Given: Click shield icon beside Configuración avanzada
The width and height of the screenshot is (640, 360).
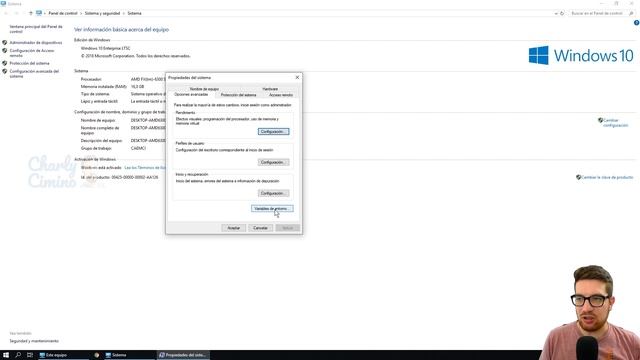Looking at the screenshot, I should [4, 71].
